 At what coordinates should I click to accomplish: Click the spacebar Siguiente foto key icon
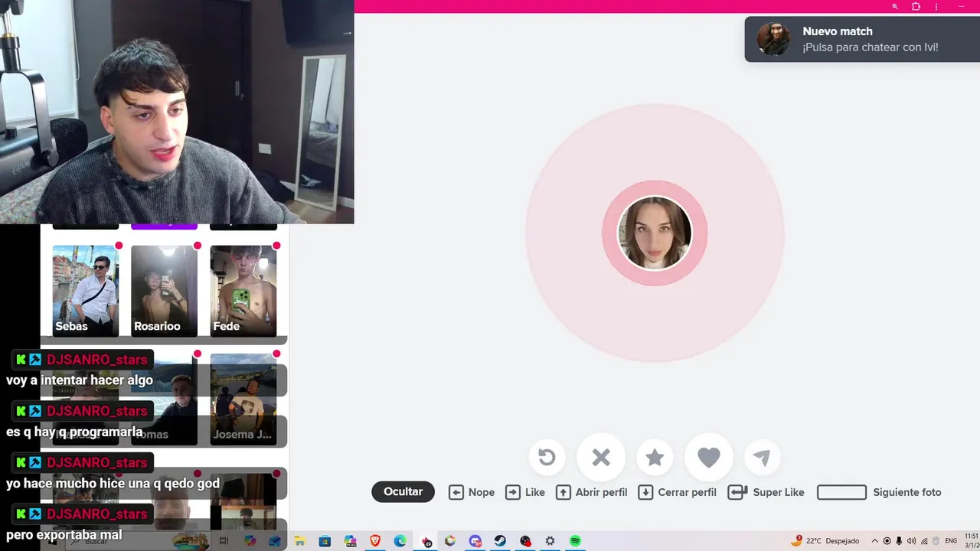pos(841,492)
